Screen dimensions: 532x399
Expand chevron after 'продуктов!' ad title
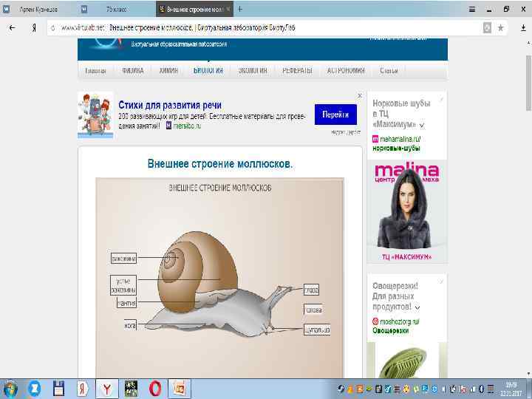(417, 307)
